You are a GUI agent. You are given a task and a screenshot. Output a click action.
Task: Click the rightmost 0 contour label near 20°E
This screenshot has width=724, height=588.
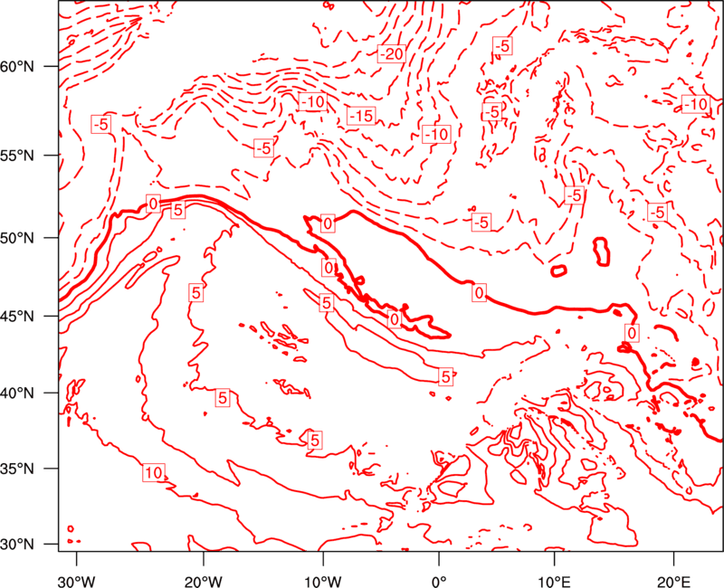pos(632,333)
